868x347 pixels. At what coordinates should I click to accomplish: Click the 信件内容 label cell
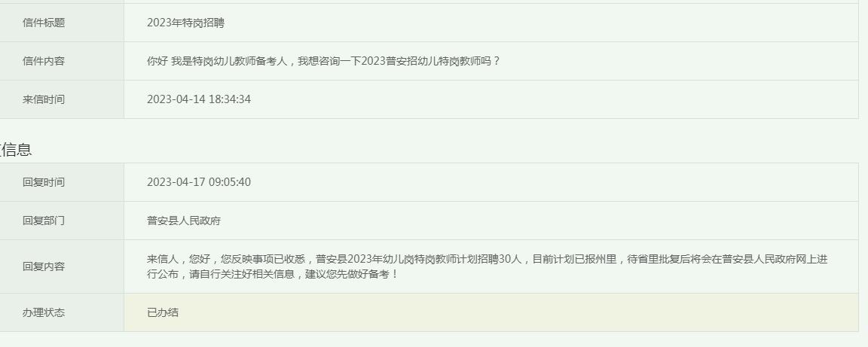click(44, 61)
